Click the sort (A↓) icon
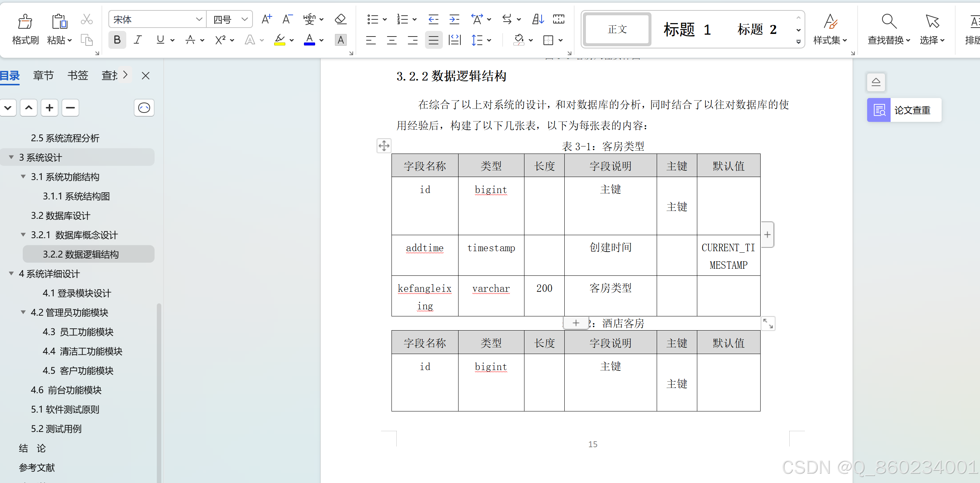 [x=537, y=19]
